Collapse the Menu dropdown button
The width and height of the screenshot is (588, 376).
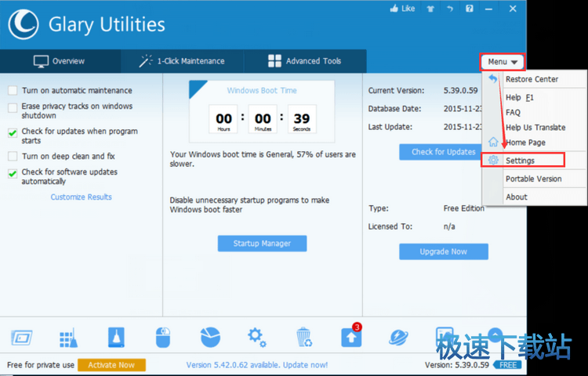tap(503, 62)
